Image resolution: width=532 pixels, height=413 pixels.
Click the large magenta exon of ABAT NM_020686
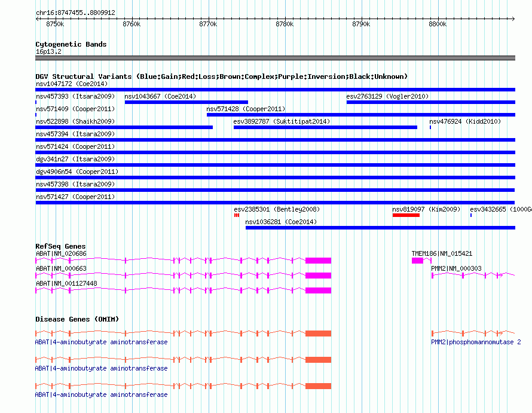pos(318,261)
